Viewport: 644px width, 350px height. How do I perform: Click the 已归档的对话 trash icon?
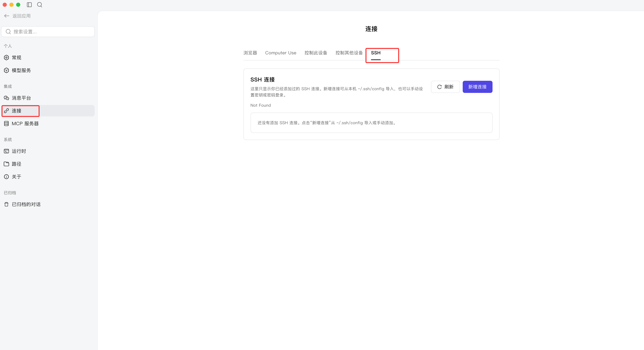pos(7,204)
